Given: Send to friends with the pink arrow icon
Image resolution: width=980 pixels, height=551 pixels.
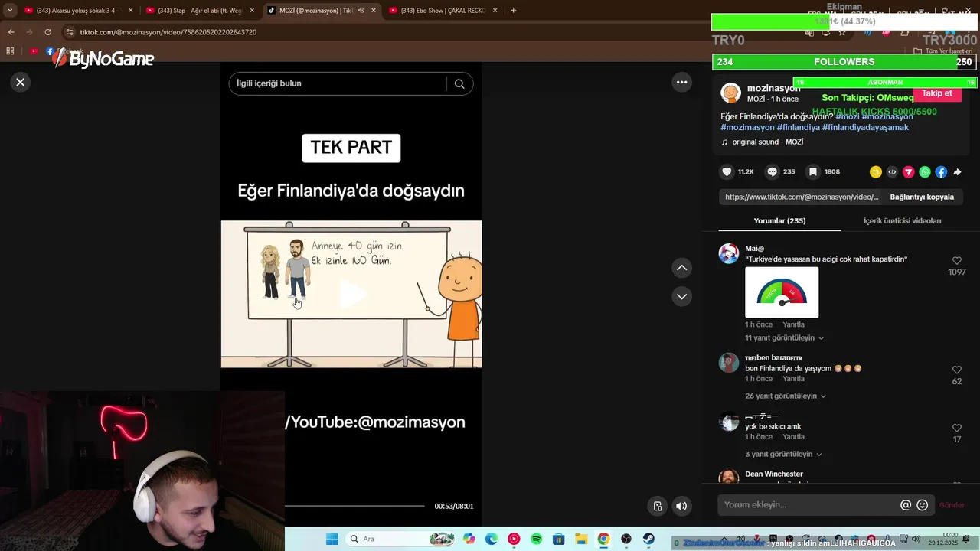Looking at the screenshot, I should point(909,172).
